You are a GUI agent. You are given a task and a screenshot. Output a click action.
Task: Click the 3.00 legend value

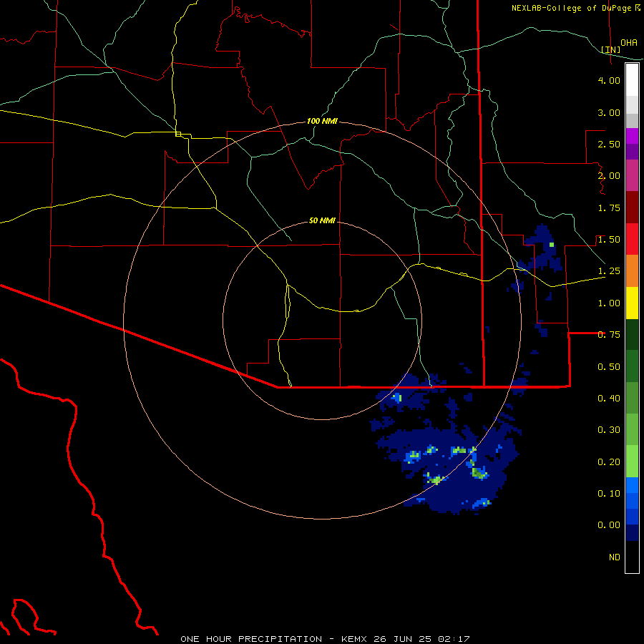609,112
